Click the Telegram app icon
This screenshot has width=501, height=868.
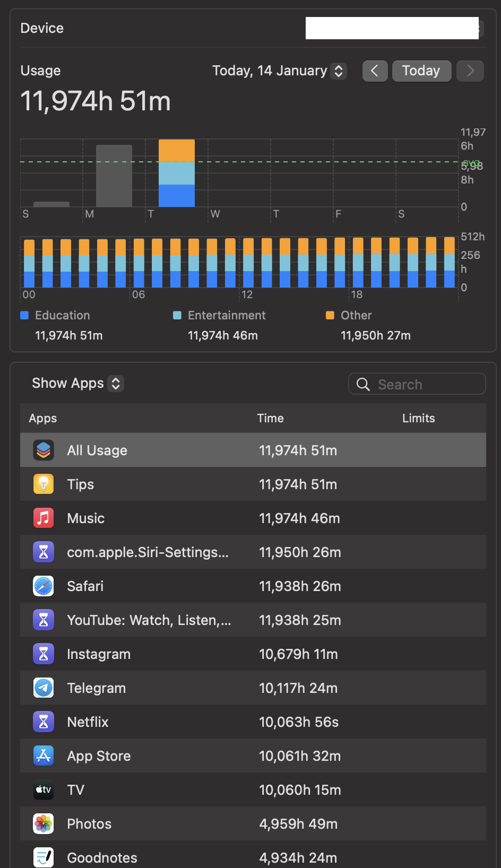pos(44,688)
